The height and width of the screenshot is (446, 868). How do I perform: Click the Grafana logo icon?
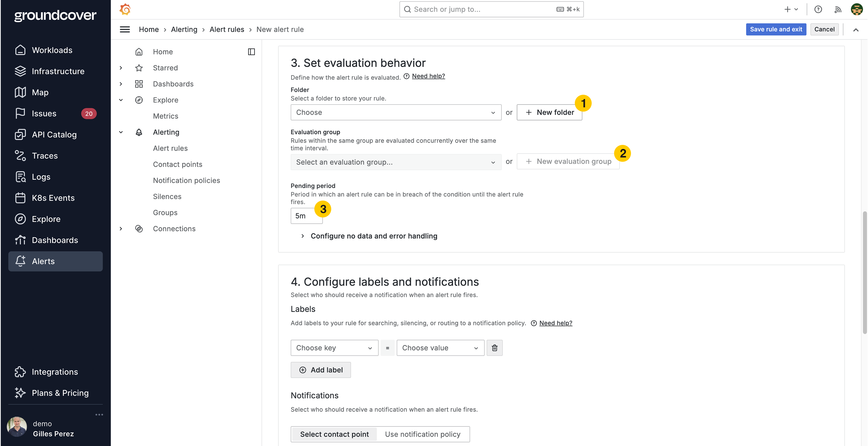[x=125, y=9]
